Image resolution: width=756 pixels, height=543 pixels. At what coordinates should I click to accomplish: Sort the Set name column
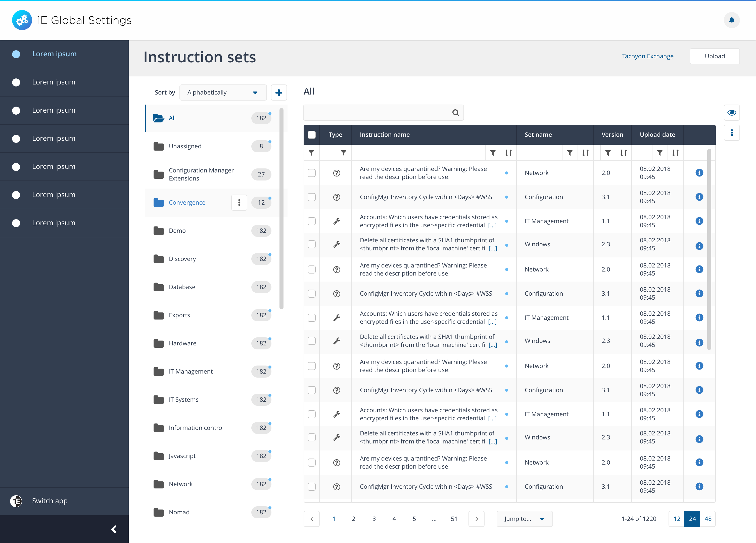(x=585, y=153)
